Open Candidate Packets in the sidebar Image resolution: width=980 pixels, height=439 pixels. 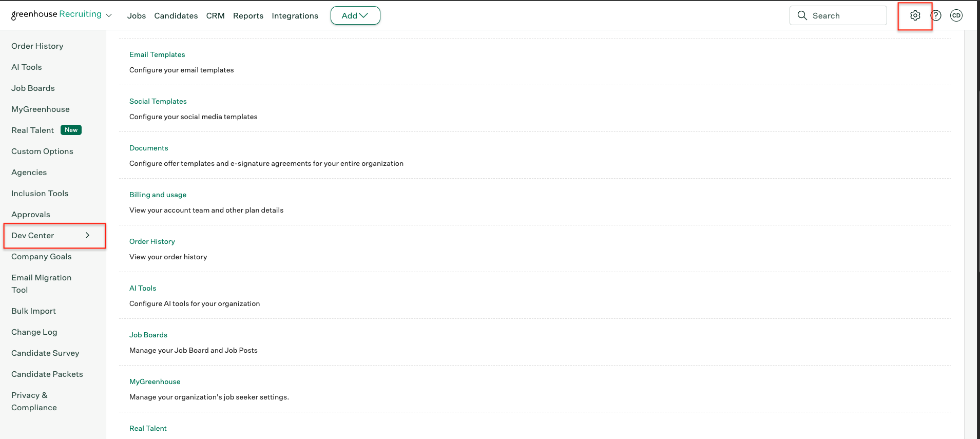click(x=47, y=374)
